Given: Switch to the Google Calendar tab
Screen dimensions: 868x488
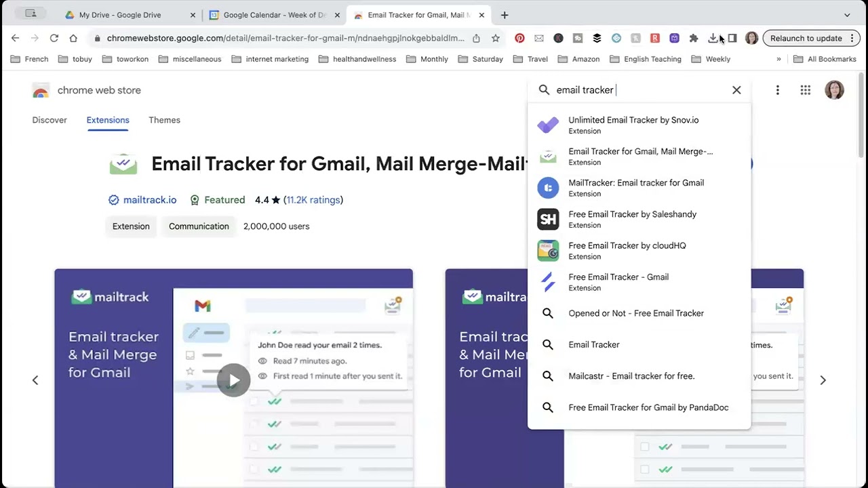Looking at the screenshot, I should pos(274,15).
